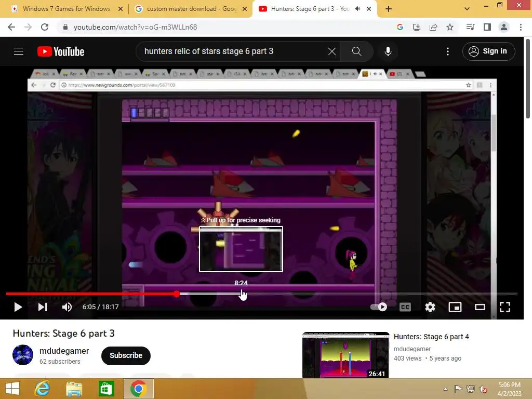The image size is (532, 399).
Task: Click the Chrome taskbar icon
Action: [138, 389]
